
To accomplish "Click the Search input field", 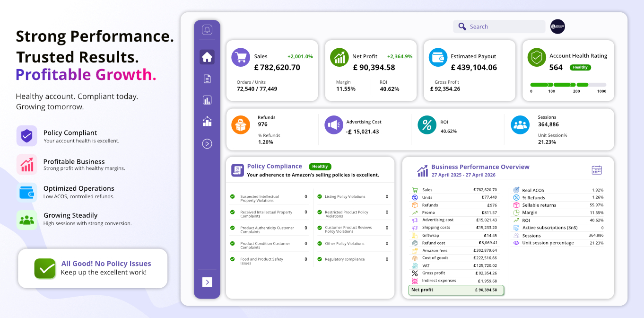I will (x=499, y=26).
